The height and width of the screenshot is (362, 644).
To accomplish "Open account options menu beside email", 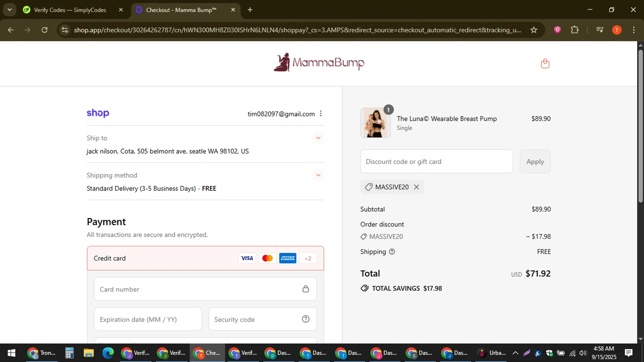I will [x=321, y=114].
